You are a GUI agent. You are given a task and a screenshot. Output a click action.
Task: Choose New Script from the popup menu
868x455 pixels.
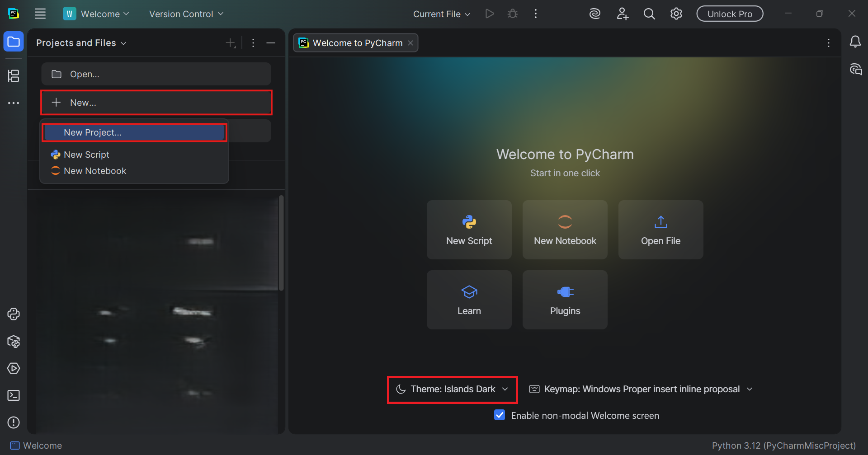tap(134, 155)
